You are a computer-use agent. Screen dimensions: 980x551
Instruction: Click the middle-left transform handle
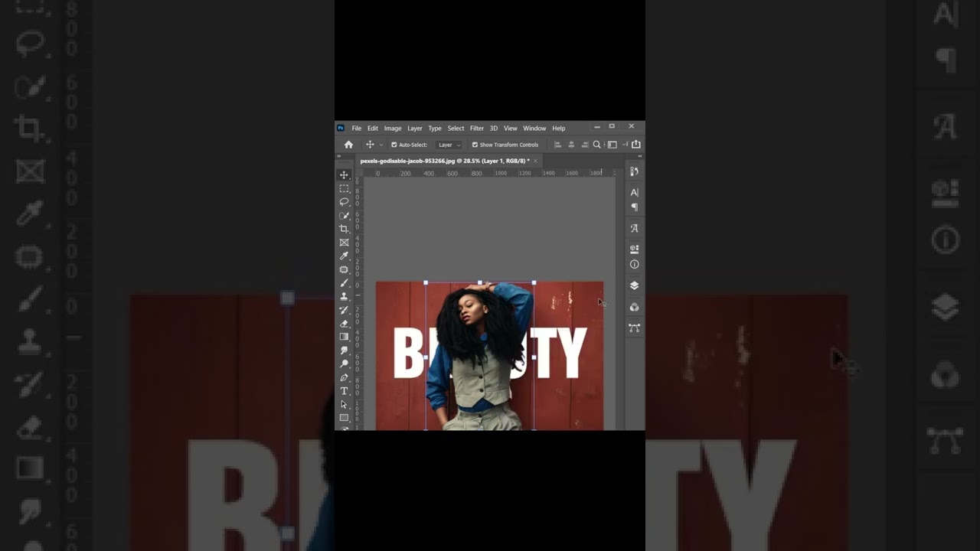(426, 357)
